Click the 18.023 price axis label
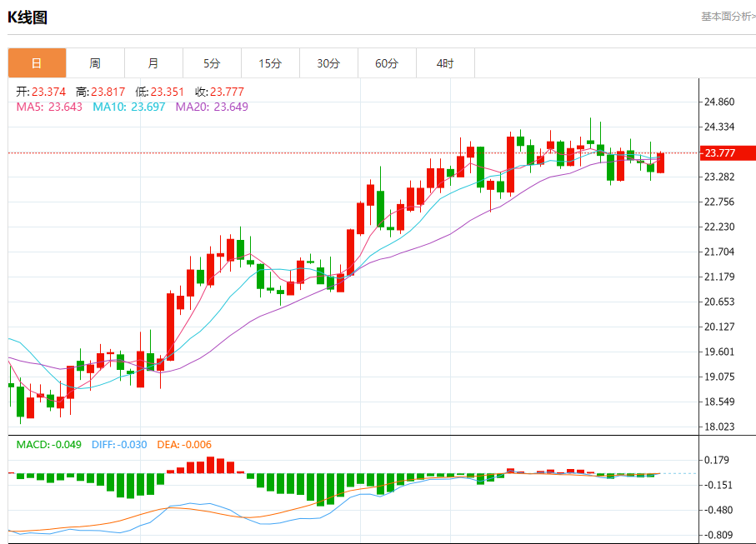The height and width of the screenshot is (544, 756). tap(719, 427)
